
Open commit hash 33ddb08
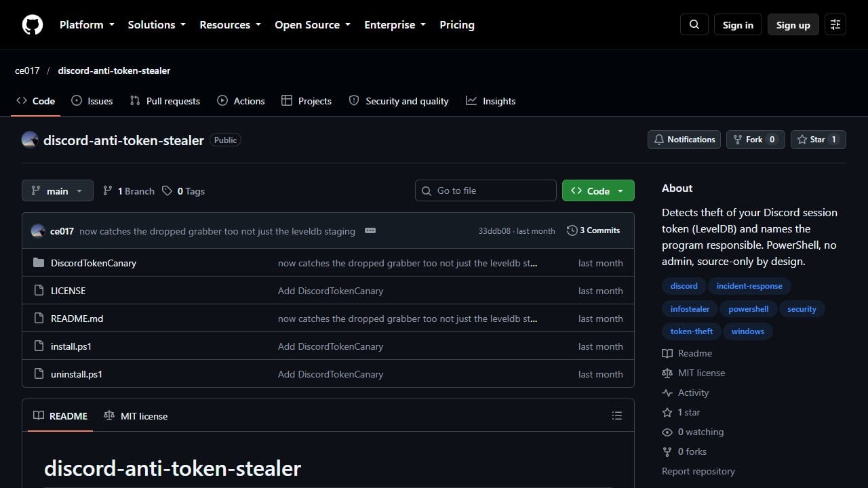[494, 231]
